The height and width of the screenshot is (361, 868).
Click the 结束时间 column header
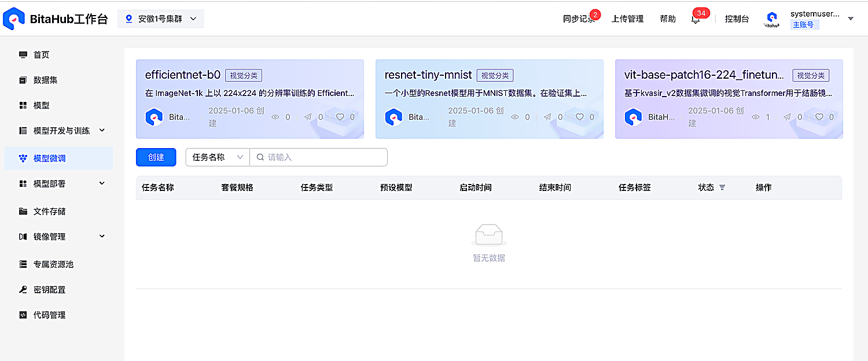pos(555,187)
